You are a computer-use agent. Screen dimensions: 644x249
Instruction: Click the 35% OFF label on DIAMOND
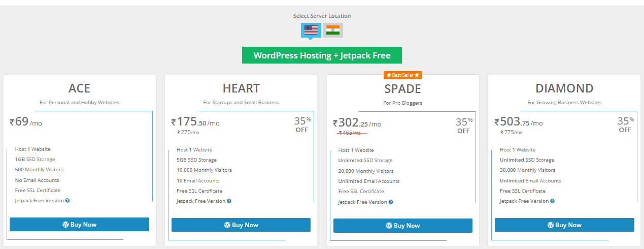pos(626,124)
